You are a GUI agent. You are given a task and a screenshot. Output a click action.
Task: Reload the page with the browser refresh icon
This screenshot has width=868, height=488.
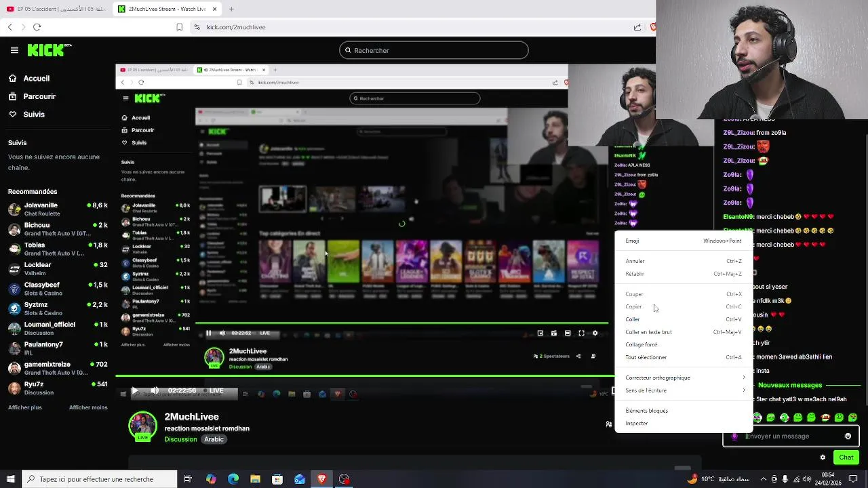37,27
